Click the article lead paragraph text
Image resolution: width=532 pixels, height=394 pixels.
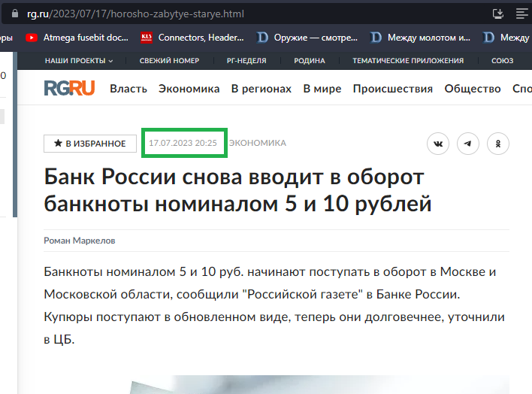[274, 305]
